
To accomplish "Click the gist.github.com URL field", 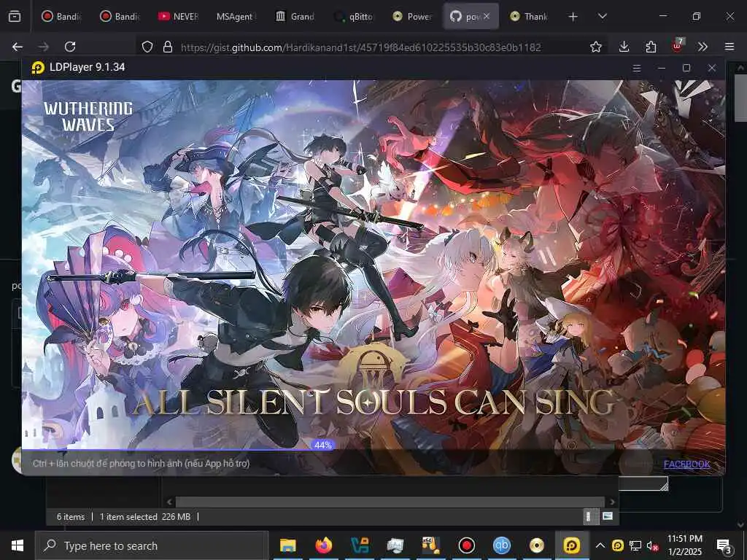I will [x=360, y=47].
